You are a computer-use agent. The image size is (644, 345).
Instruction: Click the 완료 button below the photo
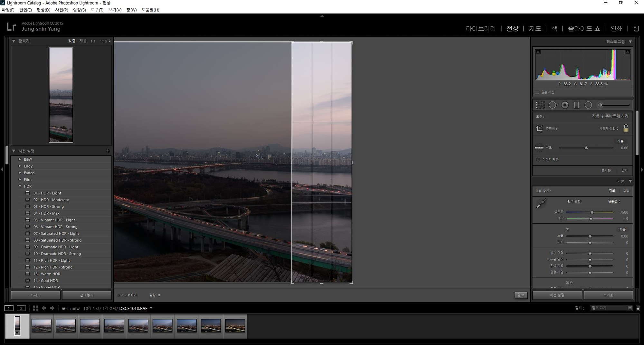click(521, 295)
